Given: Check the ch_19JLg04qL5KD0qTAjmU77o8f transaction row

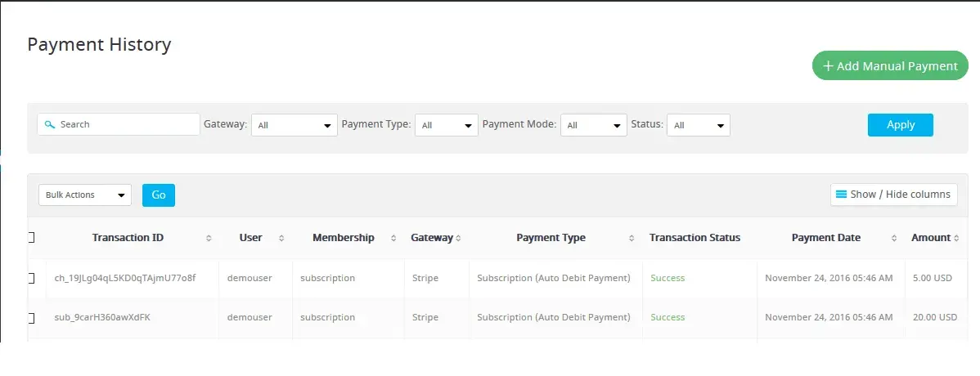Looking at the screenshot, I should click(31, 278).
